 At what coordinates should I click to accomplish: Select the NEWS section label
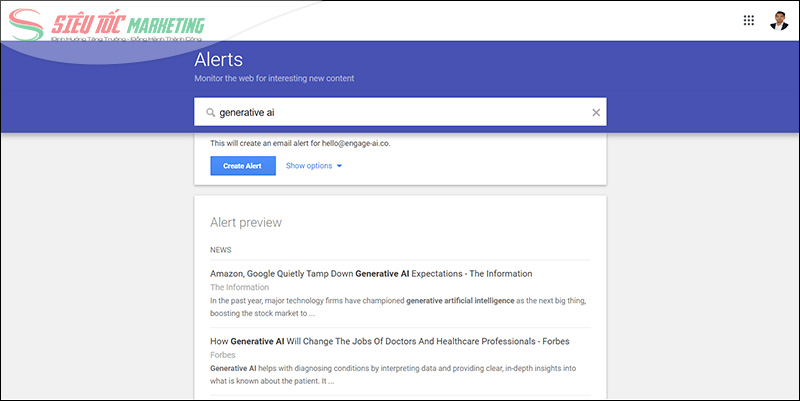point(222,249)
